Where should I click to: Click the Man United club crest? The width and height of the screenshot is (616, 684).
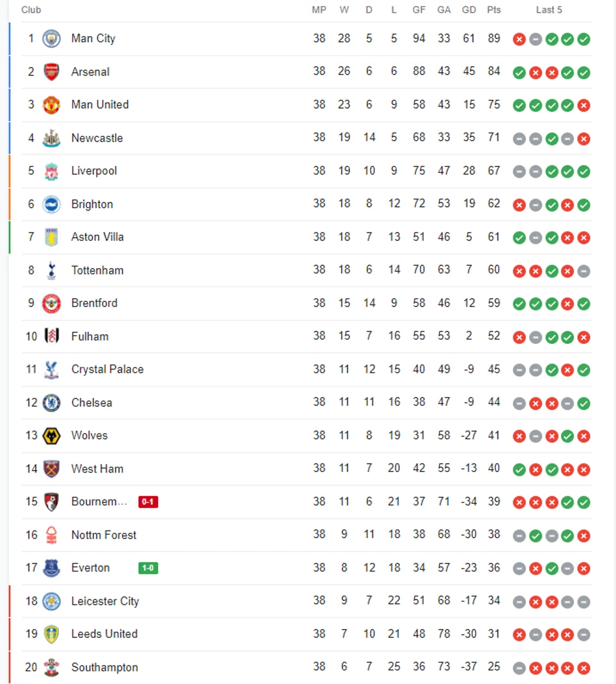tap(51, 105)
